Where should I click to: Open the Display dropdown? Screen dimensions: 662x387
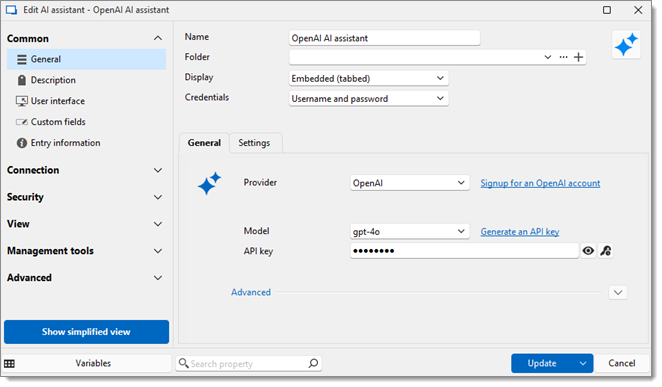pos(369,78)
